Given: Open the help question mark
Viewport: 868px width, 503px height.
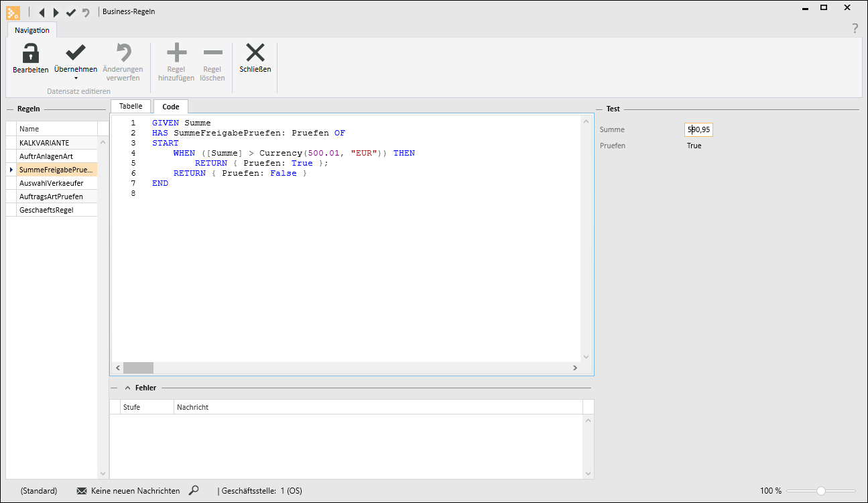Looking at the screenshot, I should 855,28.
